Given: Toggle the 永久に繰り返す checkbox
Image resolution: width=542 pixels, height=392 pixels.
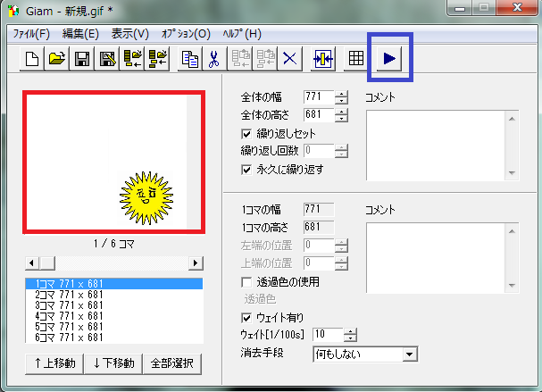Looking at the screenshot, I should [246, 170].
